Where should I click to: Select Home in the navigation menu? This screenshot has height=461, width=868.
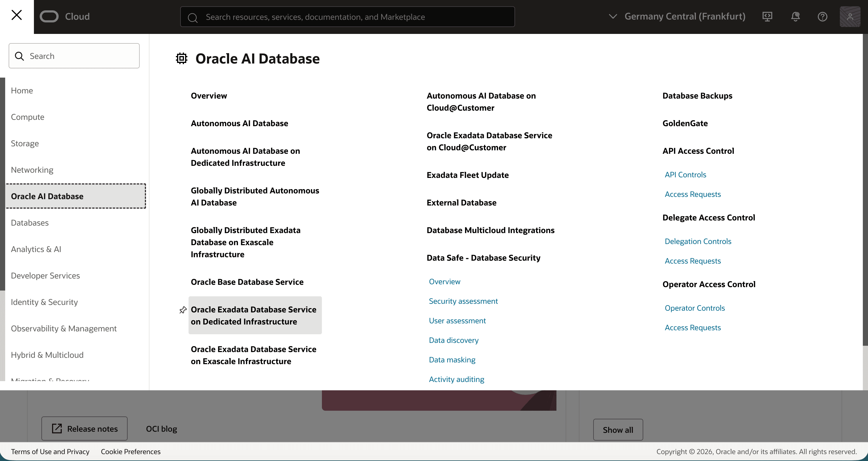[22, 90]
